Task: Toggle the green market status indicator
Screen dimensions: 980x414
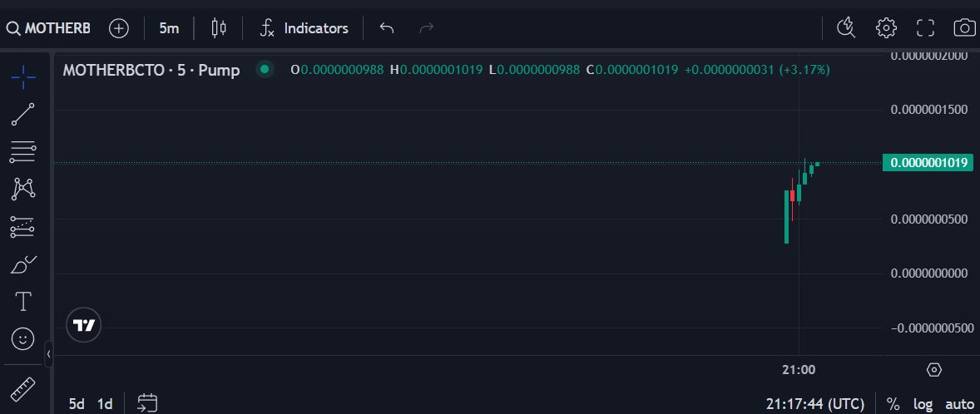Action: (x=265, y=69)
